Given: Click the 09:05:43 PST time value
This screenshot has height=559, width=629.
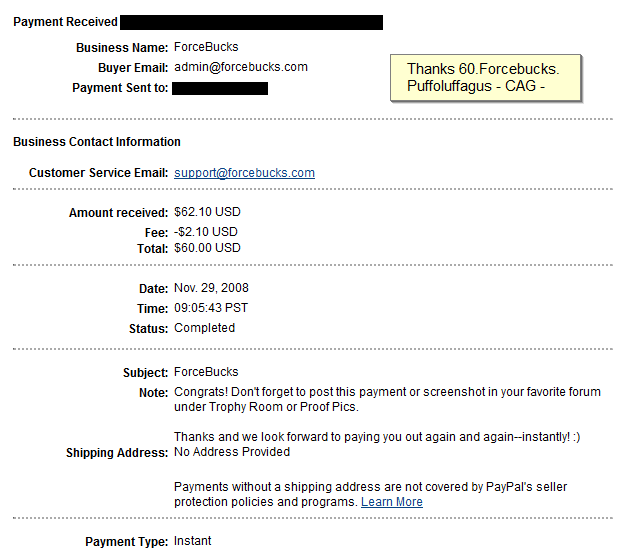Looking at the screenshot, I should pos(211,308).
